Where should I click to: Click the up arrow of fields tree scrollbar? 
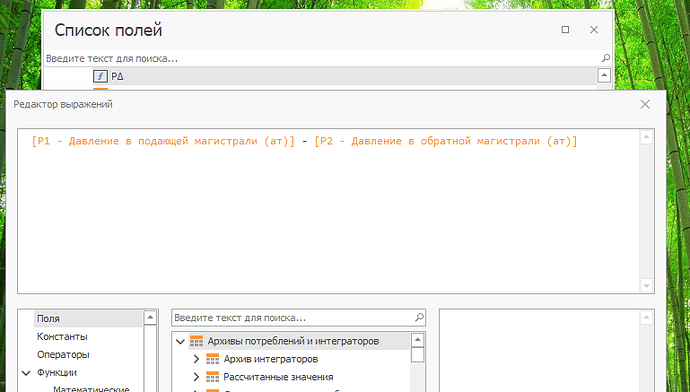(418, 340)
